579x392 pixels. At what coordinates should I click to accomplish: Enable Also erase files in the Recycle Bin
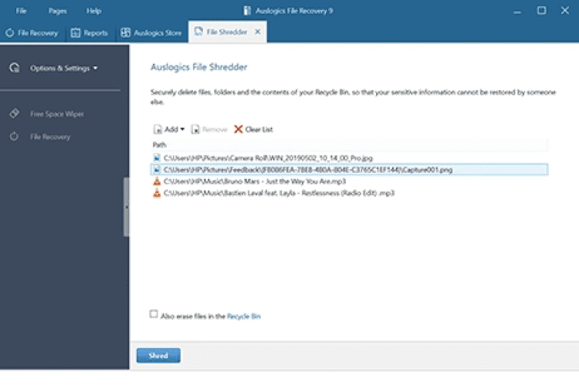154,314
